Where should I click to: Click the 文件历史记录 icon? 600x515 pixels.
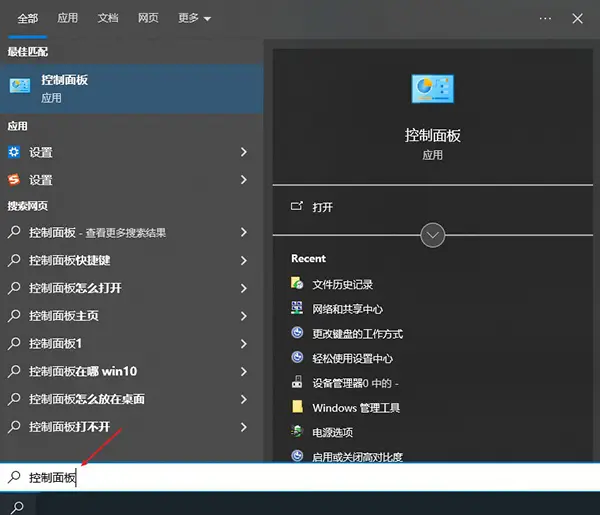click(x=297, y=283)
